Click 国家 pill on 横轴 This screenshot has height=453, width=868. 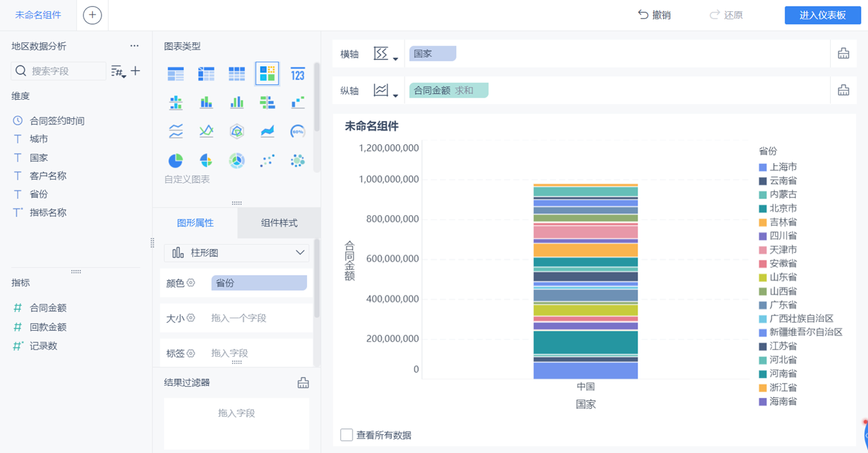click(x=433, y=53)
